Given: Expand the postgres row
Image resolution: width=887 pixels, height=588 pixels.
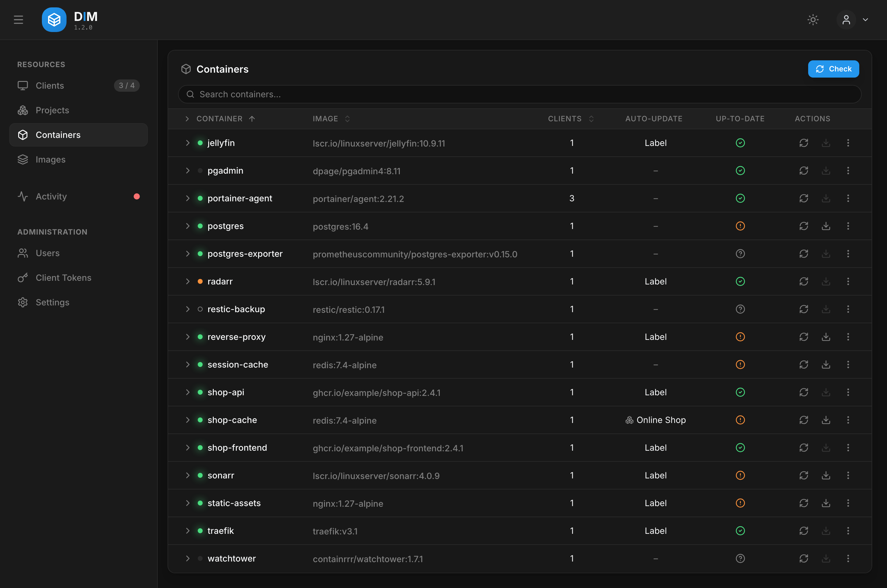Looking at the screenshot, I should (x=188, y=226).
